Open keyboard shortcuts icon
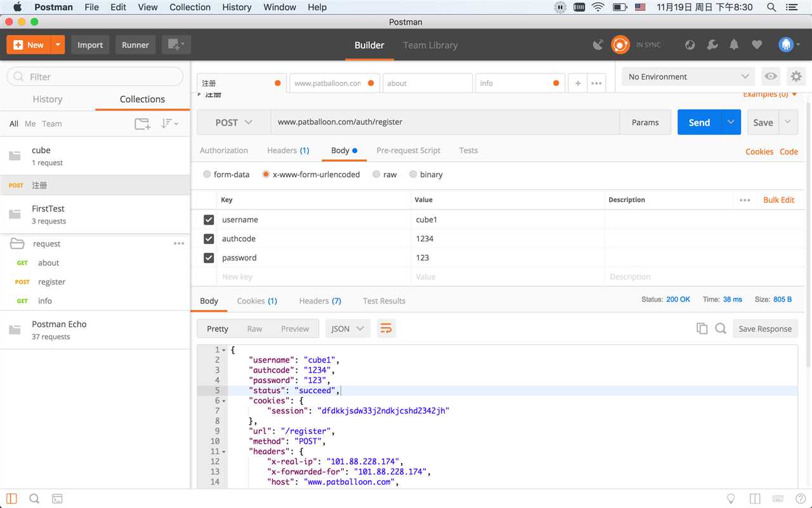Viewport: 812px width, 508px height. (x=778, y=498)
